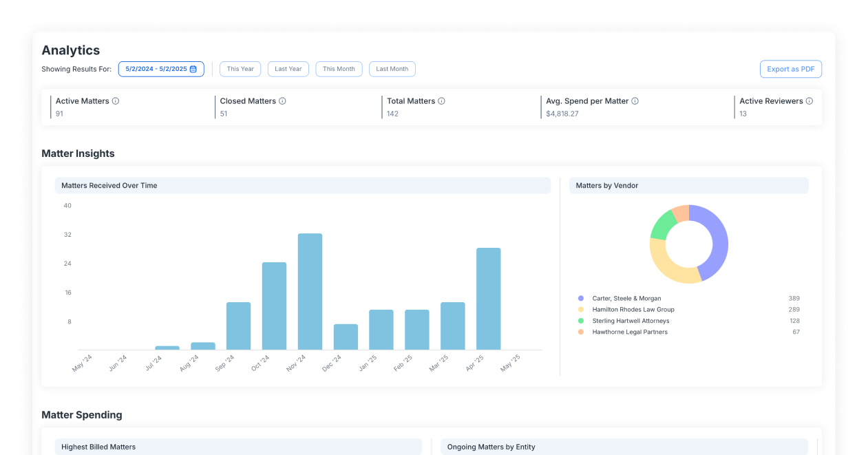868x455 pixels.
Task: Click the average spend value "$4,818.27"
Action: 562,114
